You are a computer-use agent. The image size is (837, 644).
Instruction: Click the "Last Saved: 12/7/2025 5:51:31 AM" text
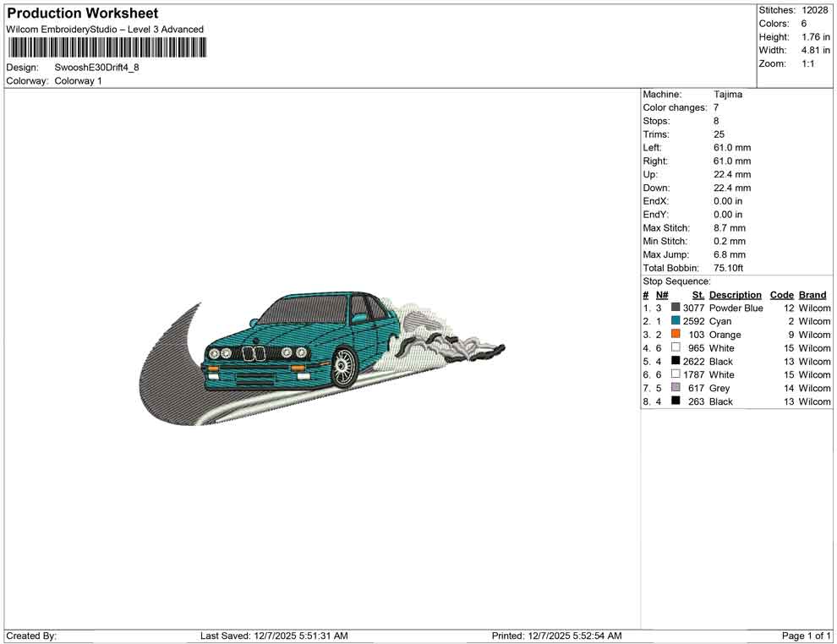point(275,636)
